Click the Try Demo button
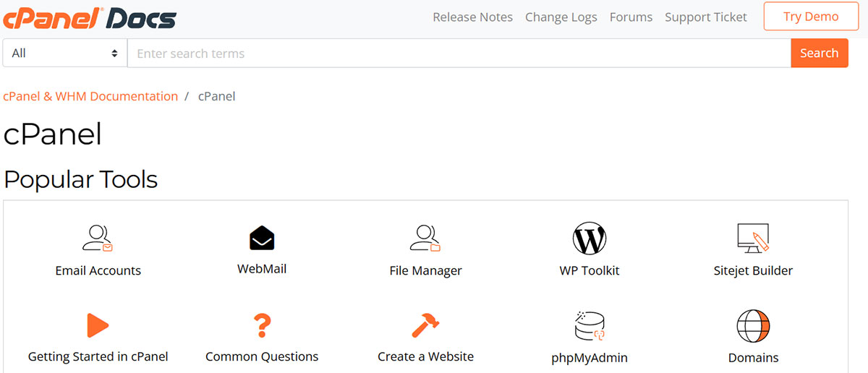Viewport: 868px width, 373px height. point(811,17)
